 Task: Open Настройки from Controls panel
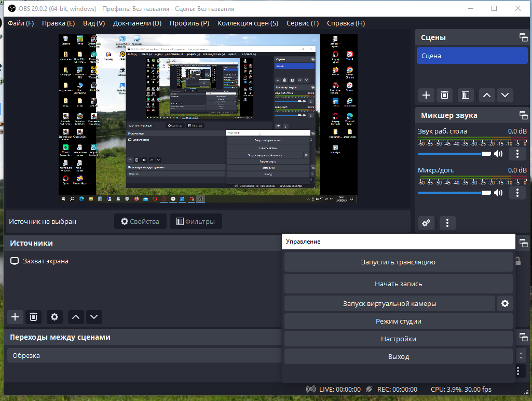(398, 339)
